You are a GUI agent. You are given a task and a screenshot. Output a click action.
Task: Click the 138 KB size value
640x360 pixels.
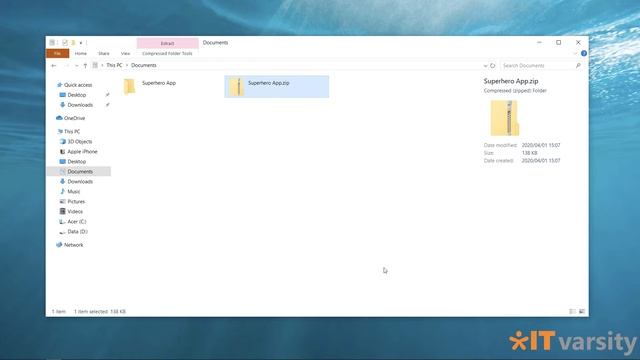tap(529, 153)
